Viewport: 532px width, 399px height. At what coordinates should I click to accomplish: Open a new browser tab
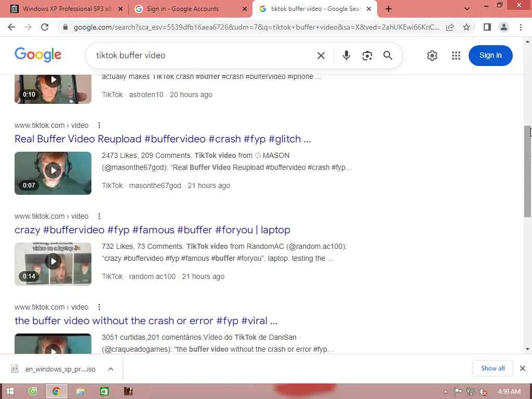point(389,9)
